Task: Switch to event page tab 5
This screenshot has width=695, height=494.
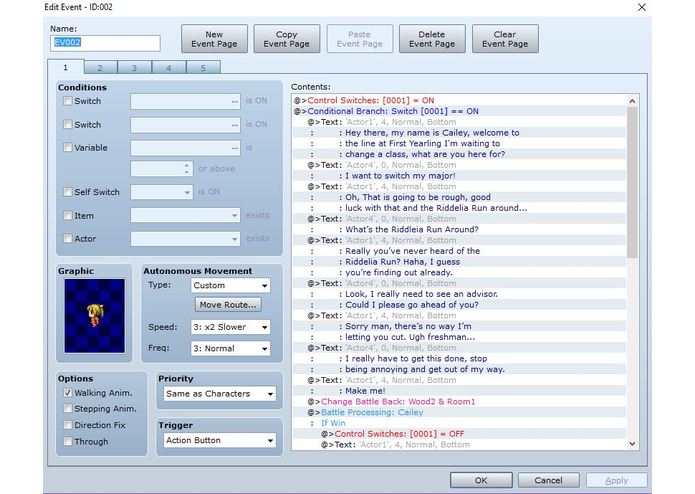Action: (x=203, y=68)
